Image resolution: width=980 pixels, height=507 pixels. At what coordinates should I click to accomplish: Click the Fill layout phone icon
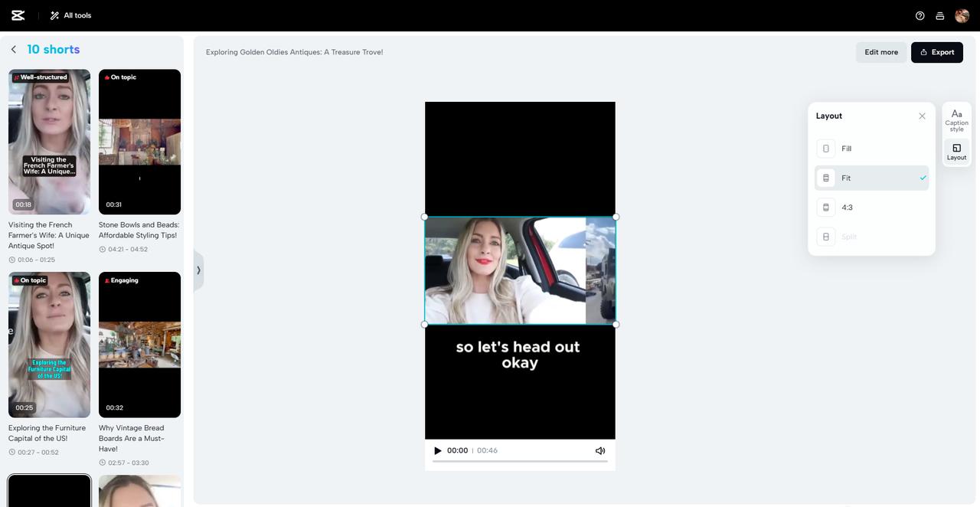[825, 149]
